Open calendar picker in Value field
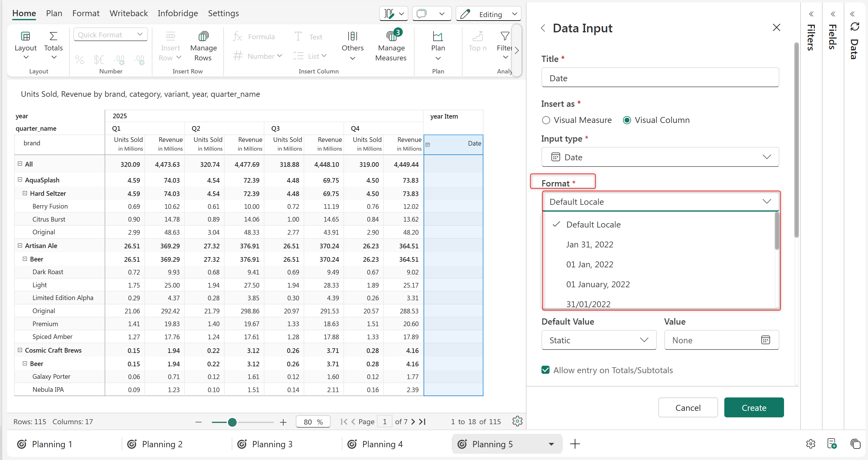The image size is (868, 460). (765, 340)
